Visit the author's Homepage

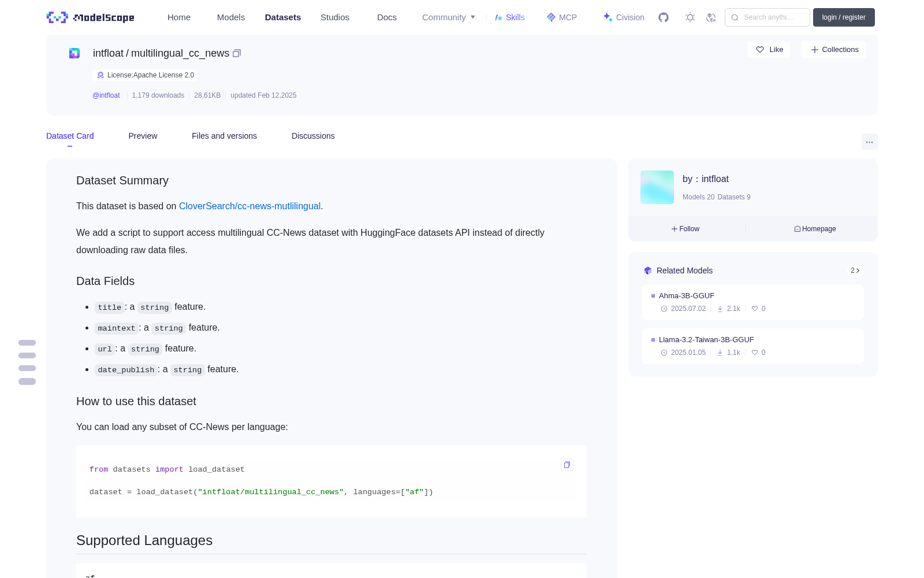[815, 229]
